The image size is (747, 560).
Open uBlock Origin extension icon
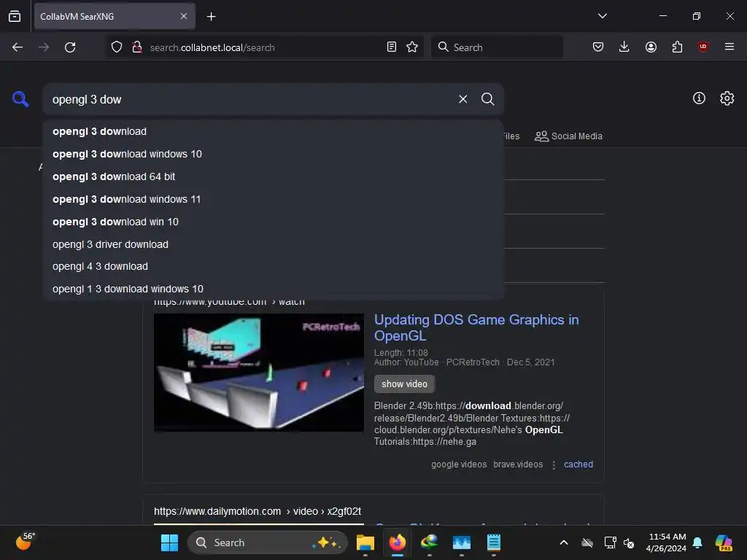point(703,47)
